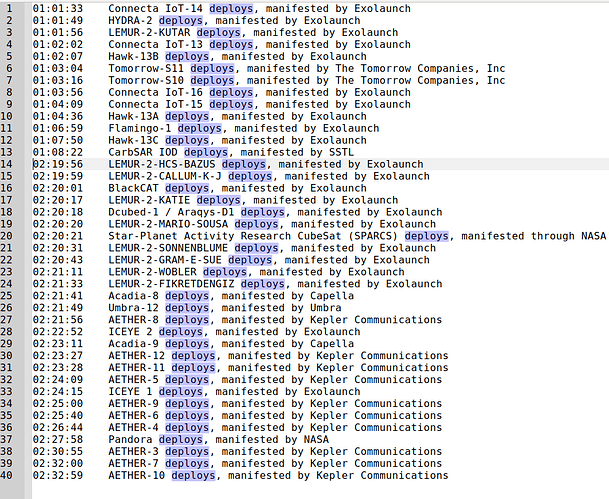Click the text BlackCAT
The height and width of the screenshot is (499, 609).
(x=133, y=188)
